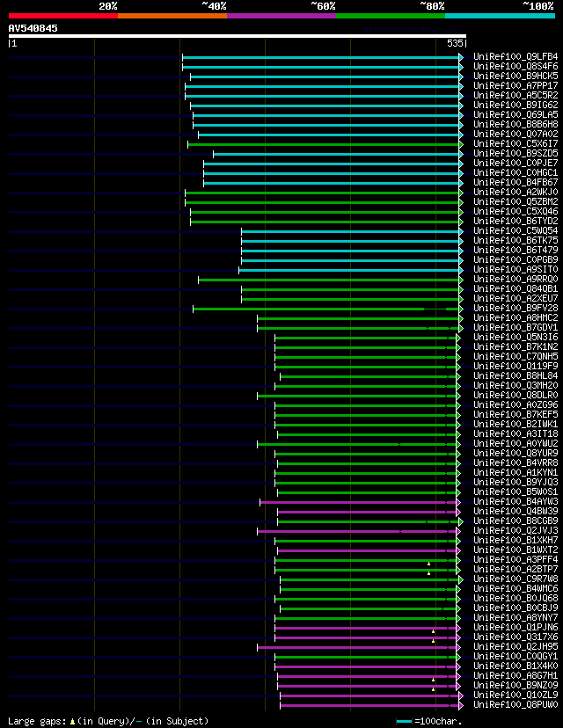Click the UniRef100_A2WKJ0 label
The height and width of the screenshot is (728, 563).
[515, 192]
